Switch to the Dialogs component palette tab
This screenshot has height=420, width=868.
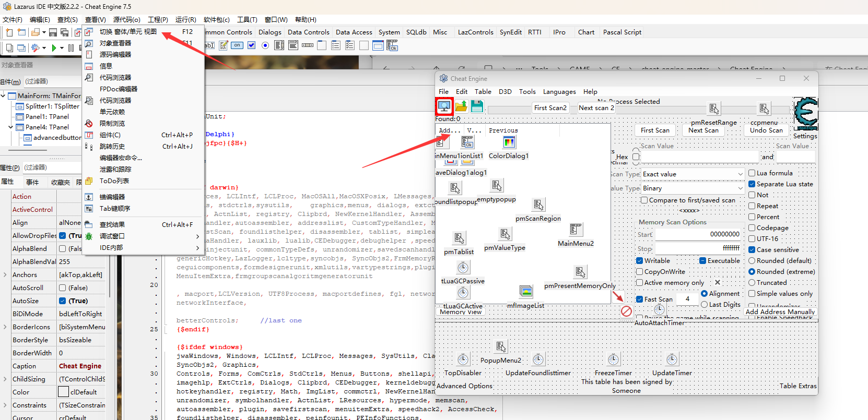(x=269, y=32)
